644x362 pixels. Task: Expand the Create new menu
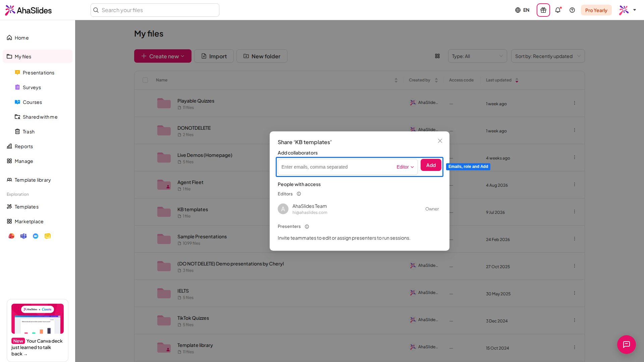[x=163, y=56]
